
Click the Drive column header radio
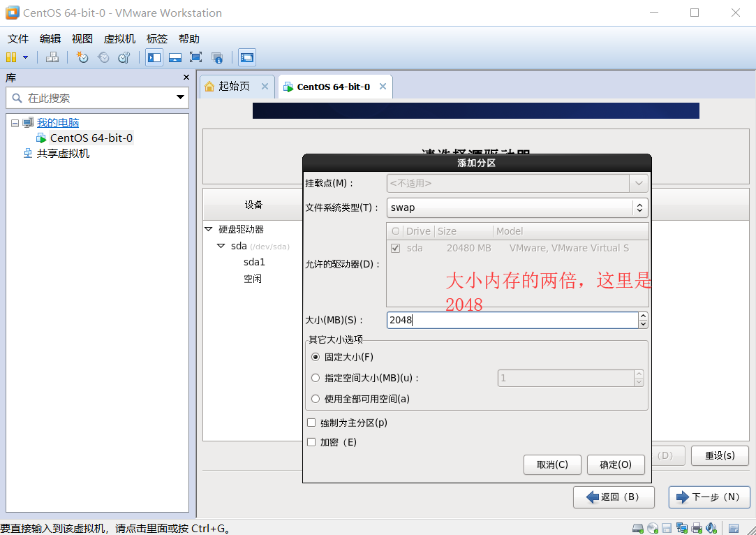[x=396, y=231]
